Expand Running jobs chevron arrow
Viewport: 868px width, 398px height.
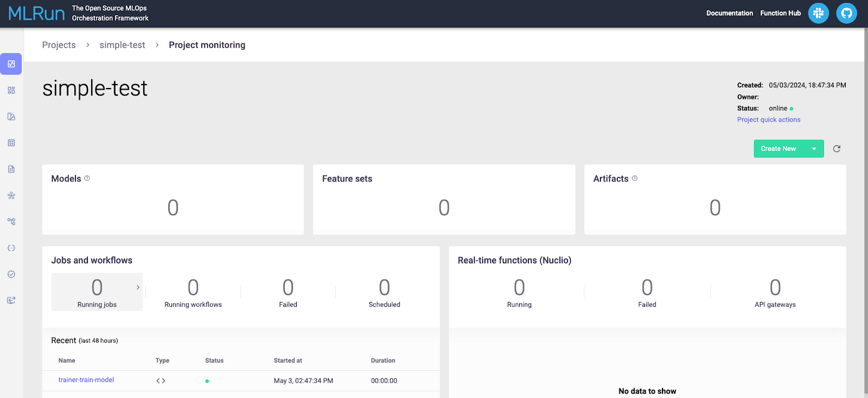click(x=138, y=287)
